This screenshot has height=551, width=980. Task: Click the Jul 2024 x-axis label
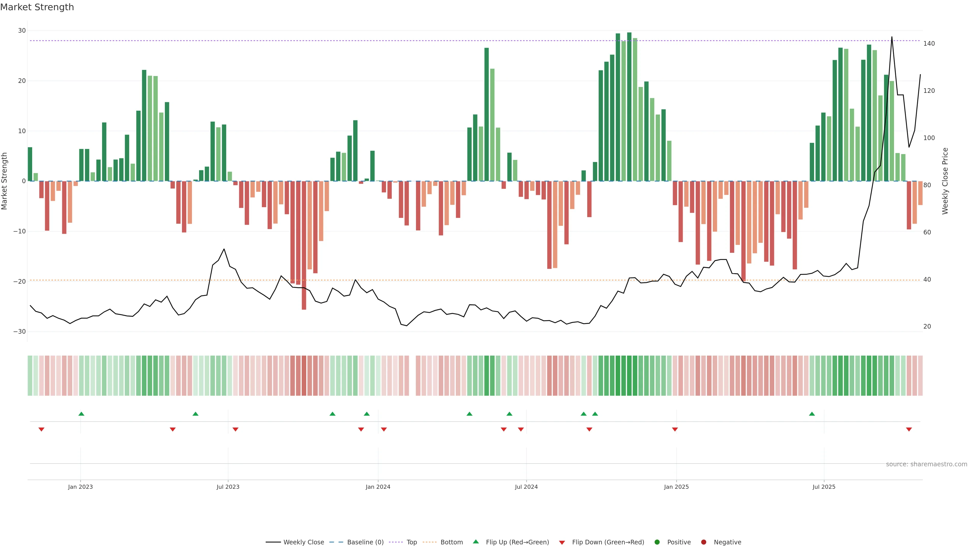526,487
